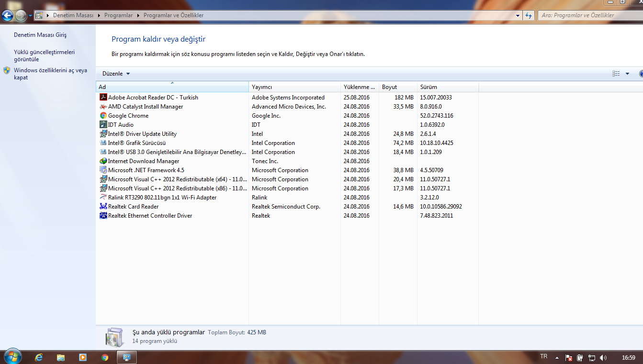Click the 16:59 clock in taskbar
Viewport: 643px width, 364px height.
628,357
